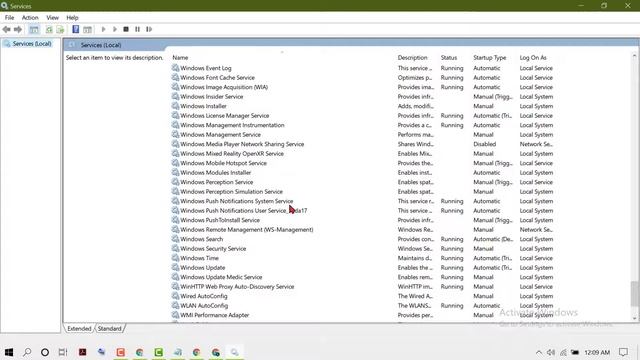
Task: Click the Restart Service toolbar icon
Action: point(149,29)
